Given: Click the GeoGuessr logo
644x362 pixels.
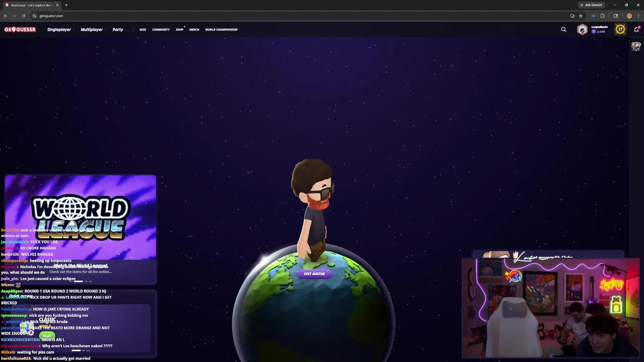Looking at the screenshot, I should [20, 30].
